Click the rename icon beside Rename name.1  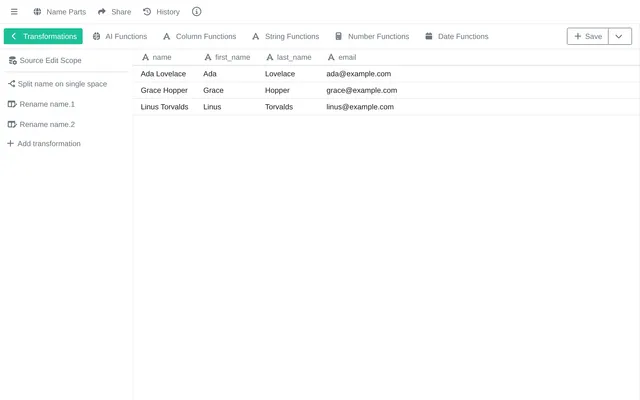click(12, 104)
